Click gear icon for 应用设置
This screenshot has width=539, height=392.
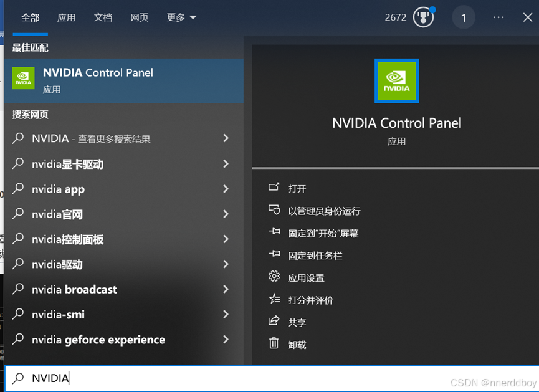tap(274, 276)
